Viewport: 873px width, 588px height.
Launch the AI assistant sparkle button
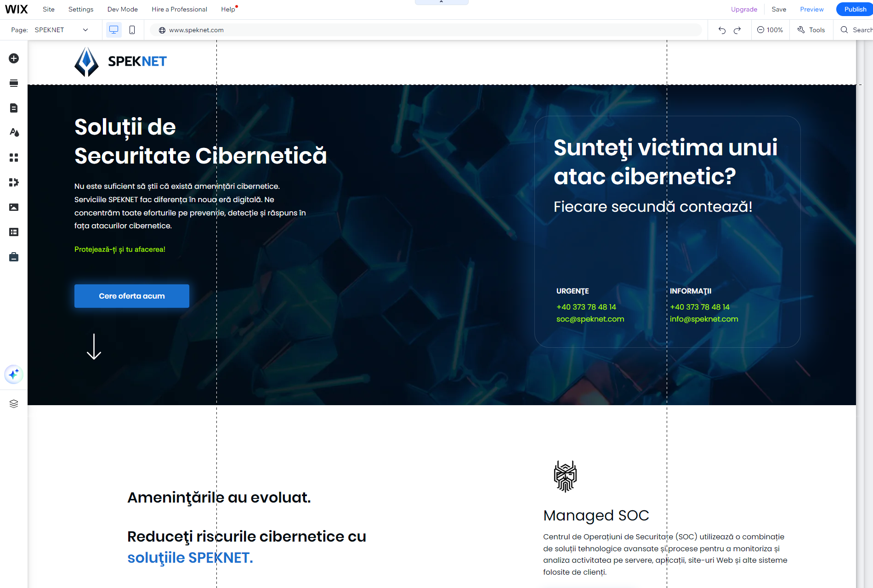tap(14, 374)
